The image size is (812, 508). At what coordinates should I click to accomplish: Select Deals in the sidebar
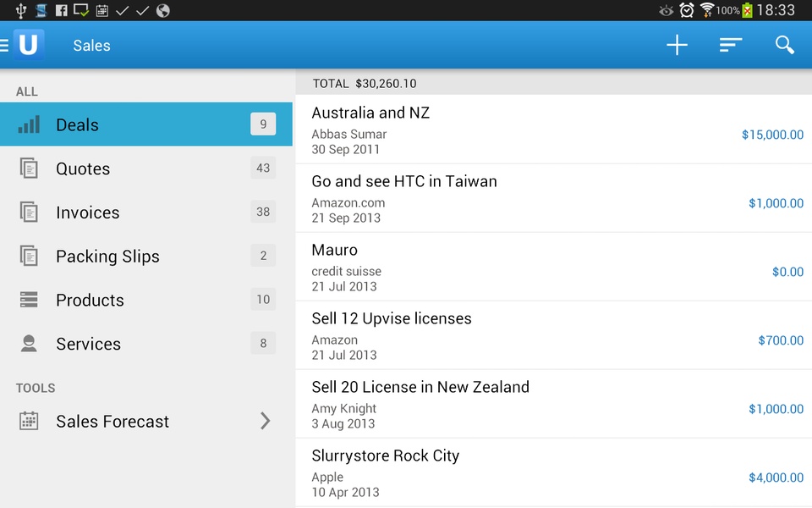pos(146,124)
